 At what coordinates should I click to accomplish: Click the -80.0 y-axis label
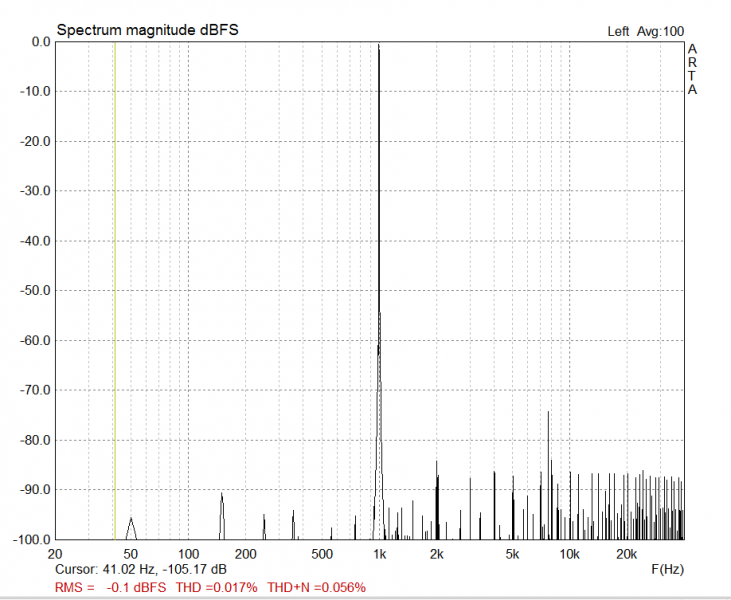pyautogui.click(x=35, y=440)
